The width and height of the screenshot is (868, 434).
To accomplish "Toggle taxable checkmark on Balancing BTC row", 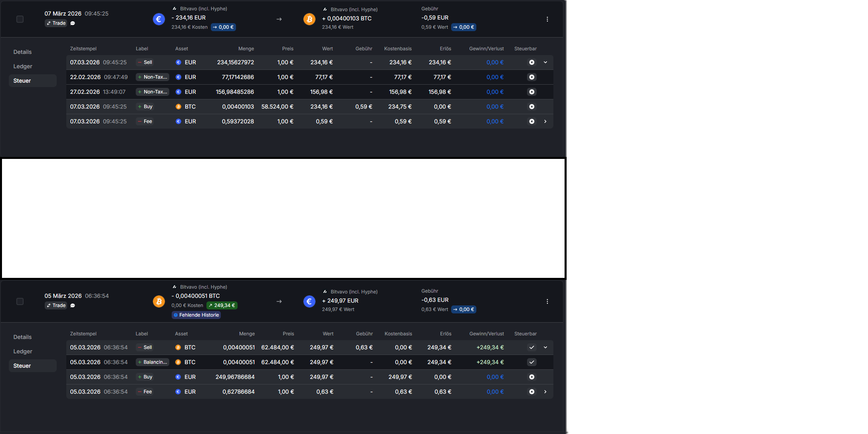I will tap(531, 362).
